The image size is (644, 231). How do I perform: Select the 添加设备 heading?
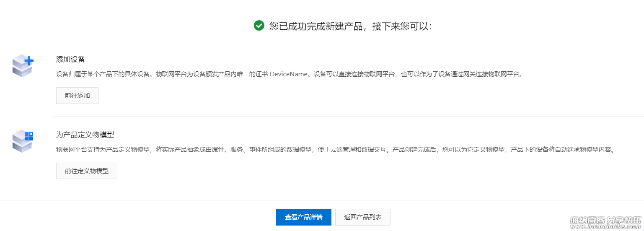pos(71,59)
